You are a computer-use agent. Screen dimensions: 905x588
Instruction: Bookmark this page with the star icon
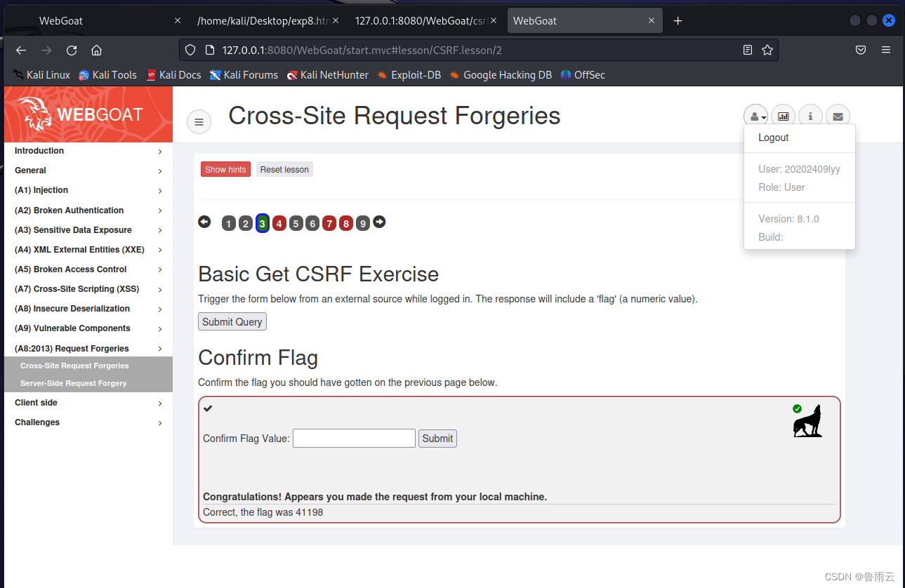tap(767, 50)
